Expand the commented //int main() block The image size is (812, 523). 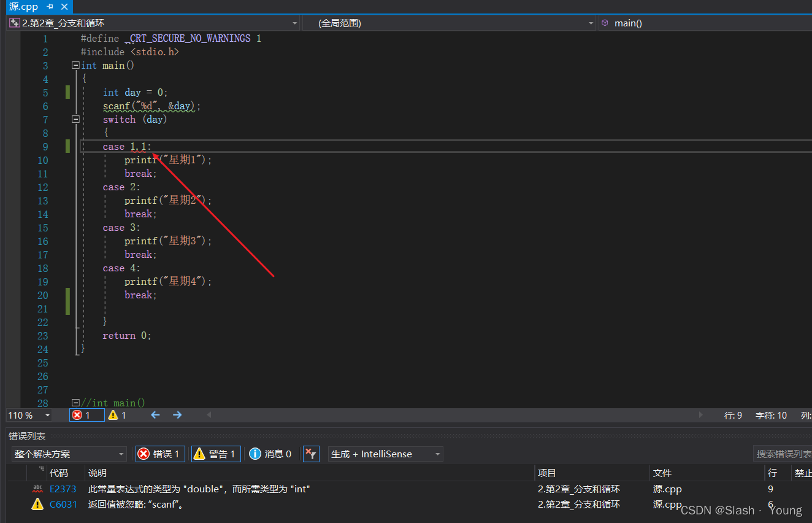coord(75,403)
